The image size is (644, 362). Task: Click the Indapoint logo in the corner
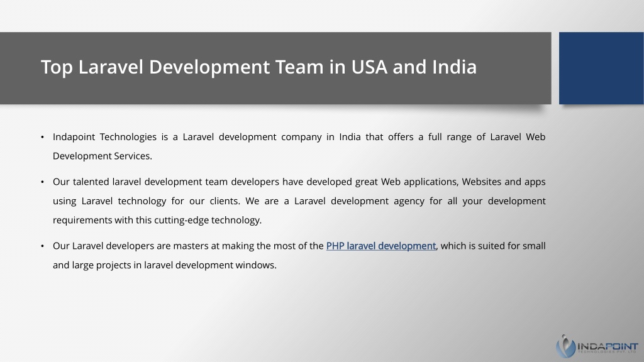coord(597,346)
